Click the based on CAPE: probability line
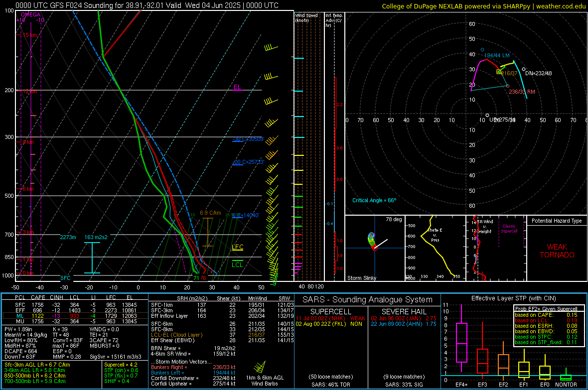588x390 pixels. 546,315
